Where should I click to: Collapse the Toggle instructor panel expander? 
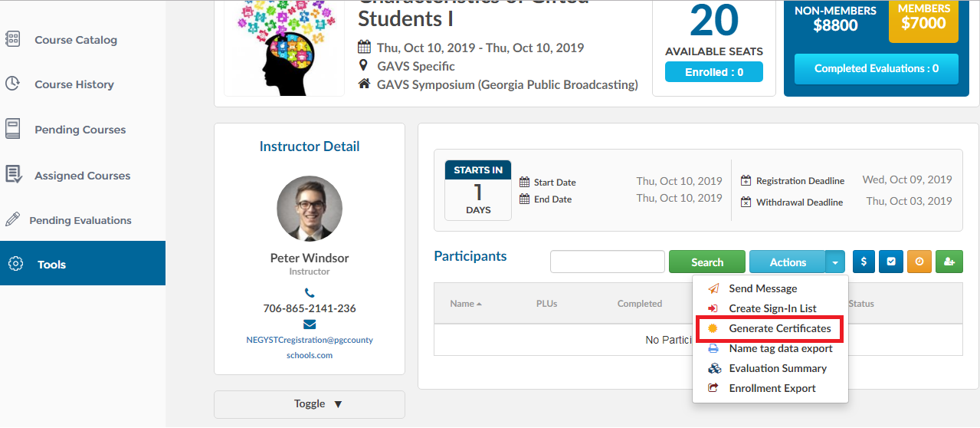click(x=310, y=404)
